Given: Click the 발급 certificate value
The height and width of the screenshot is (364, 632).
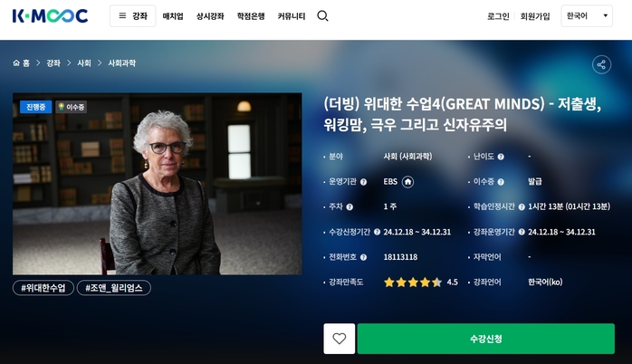Looking at the screenshot, I should (535, 181).
